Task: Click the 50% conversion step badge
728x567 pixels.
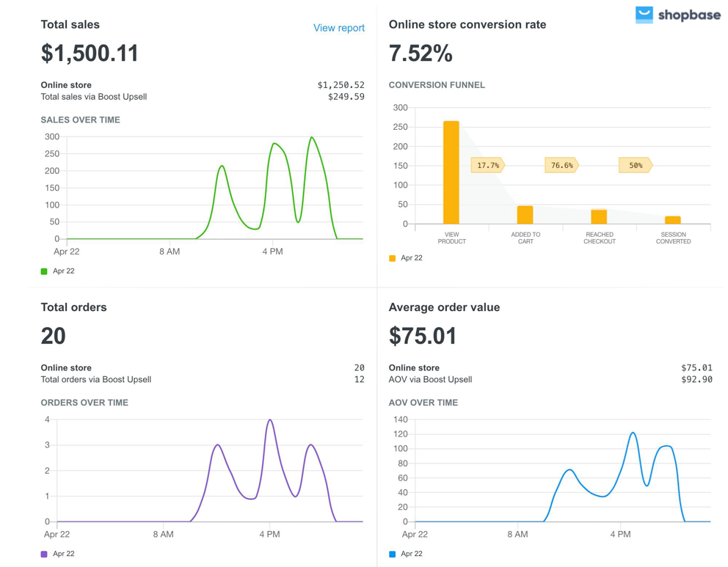Action: pyautogui.click(x=636, y=166)
